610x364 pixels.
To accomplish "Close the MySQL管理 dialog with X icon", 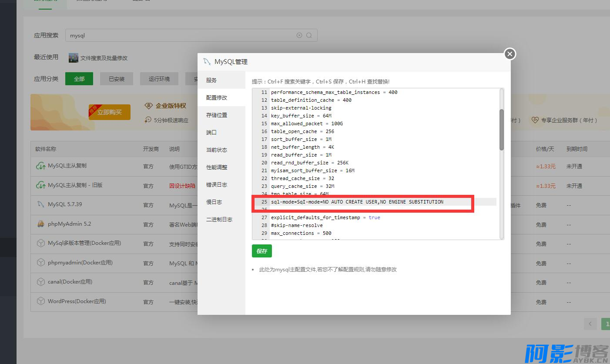I will point(510,54).
